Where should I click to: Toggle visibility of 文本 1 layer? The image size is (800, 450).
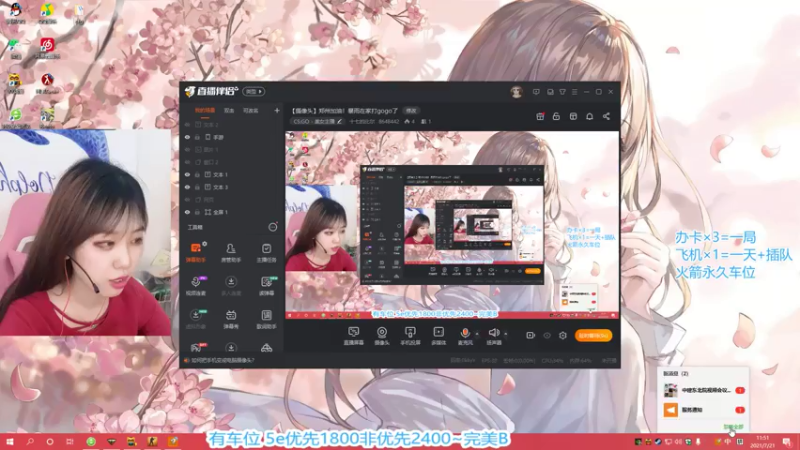click(x=187, y=174)
